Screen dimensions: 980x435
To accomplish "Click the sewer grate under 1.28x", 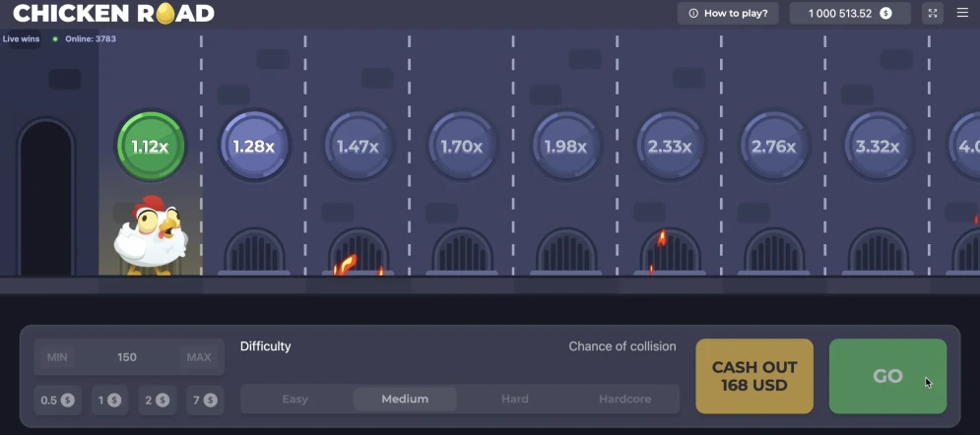I will click(254, 252).
